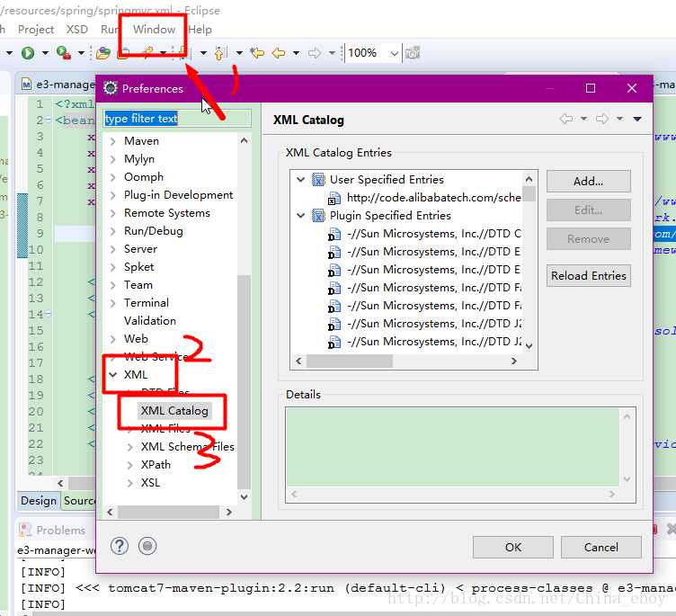Click the yellow Last Edit Location arrow icon

tap(257, 53)
